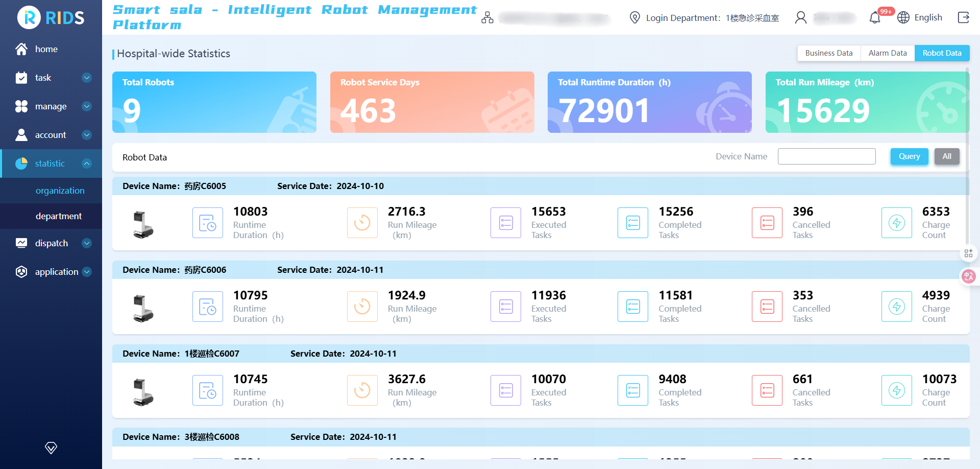Click the floating grid widget icon on right edge
This screenshot has width=980, height=469.
(x=968, y=253)
